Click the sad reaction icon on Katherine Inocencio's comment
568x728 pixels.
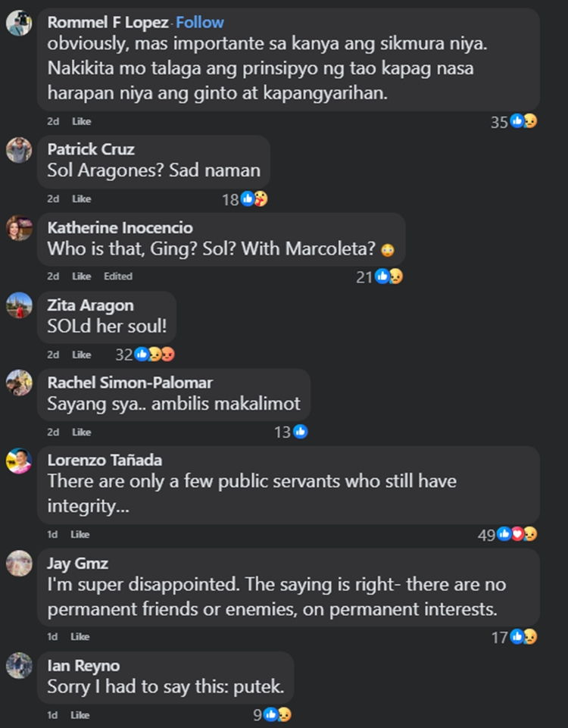(x=397, y=276)
